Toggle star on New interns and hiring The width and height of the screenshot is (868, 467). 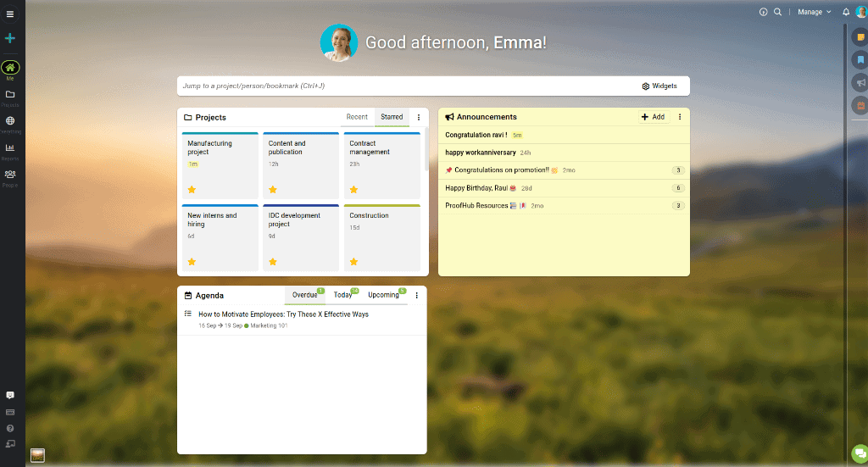[x=192, y=262]
